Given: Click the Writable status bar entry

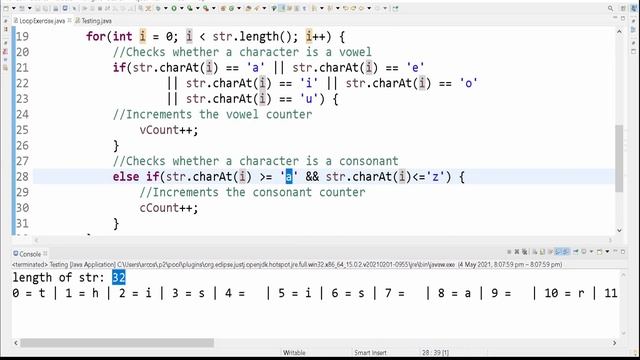Looking at the screenshot, I should pyautogui.click(x=294, y=353).
